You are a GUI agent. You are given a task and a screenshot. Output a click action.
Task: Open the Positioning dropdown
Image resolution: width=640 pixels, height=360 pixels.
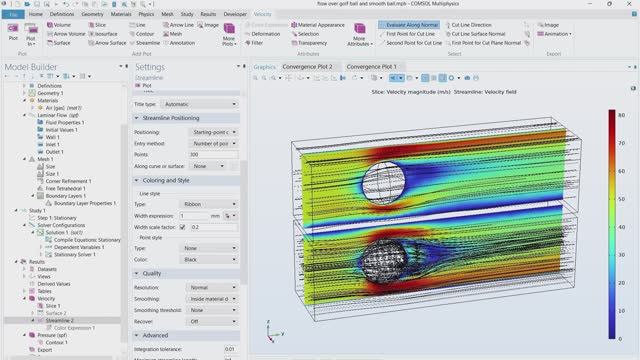(213, 132)
